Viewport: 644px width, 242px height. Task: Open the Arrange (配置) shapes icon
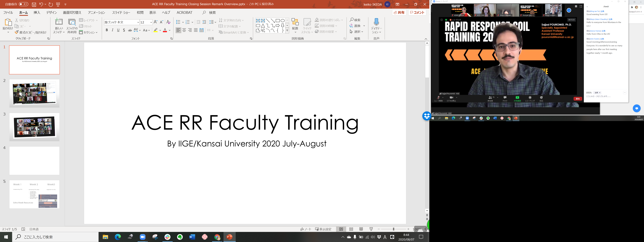pos(295,22)
